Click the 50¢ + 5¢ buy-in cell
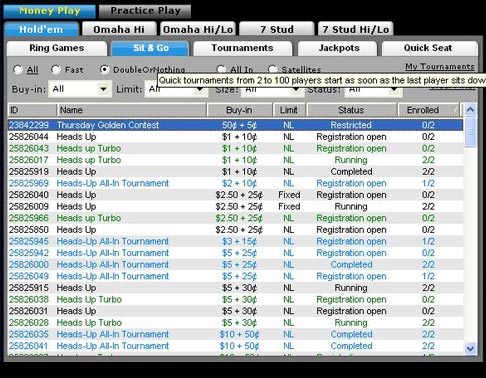This screenshot has height=378, width=486. [240, 125]
